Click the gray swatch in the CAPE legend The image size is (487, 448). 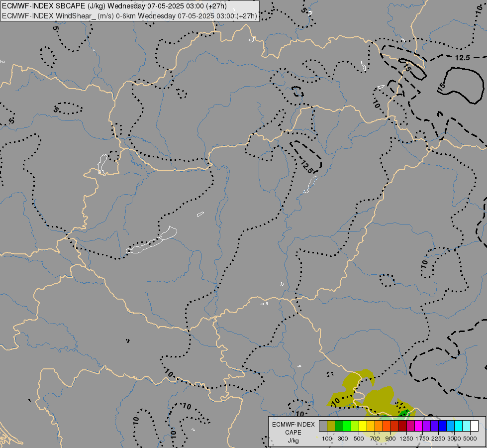[323, 426]
